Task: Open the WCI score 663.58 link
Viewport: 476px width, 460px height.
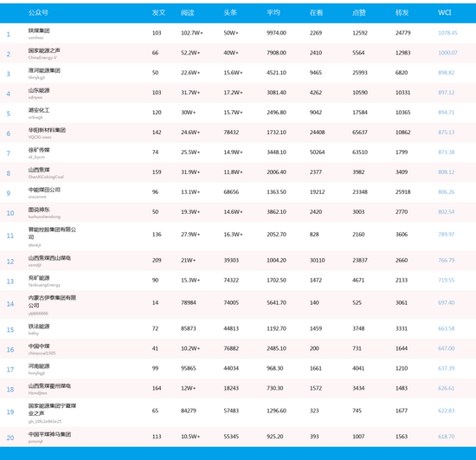Action: pos(447,328)
